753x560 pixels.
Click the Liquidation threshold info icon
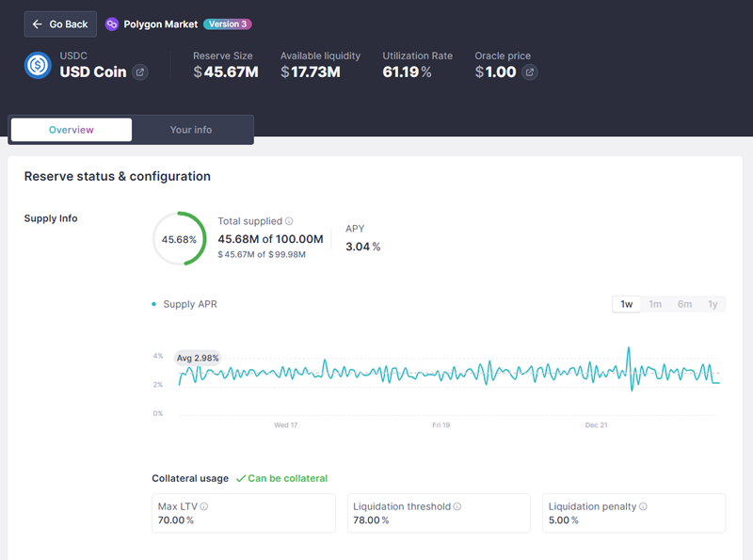pos(457,506)
